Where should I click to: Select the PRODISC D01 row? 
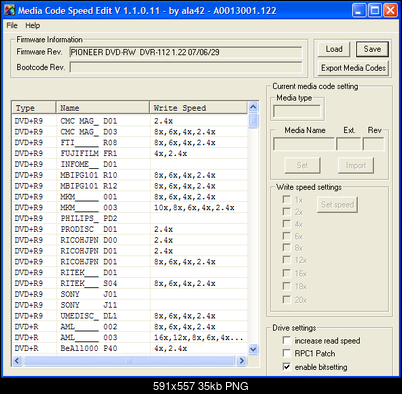(130, 229)
